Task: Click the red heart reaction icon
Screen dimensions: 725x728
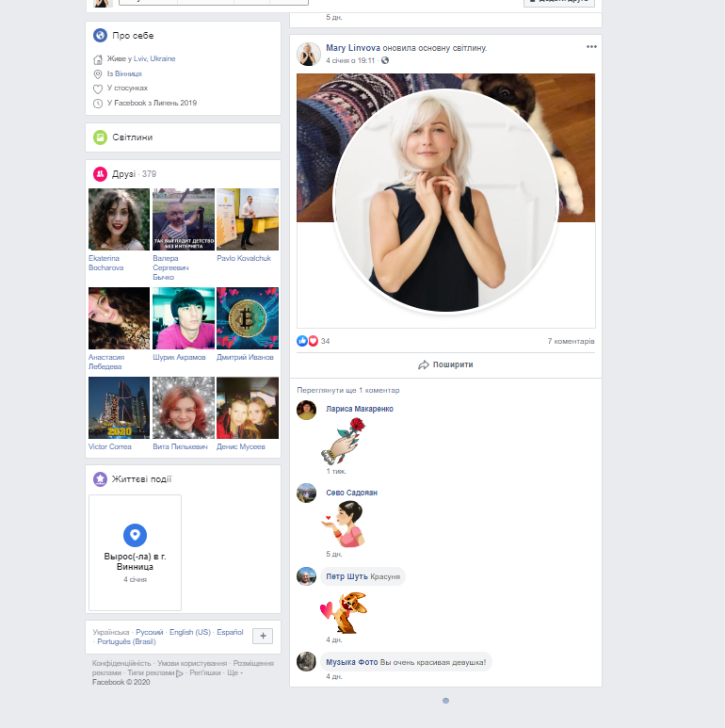Action: (314, 341)
